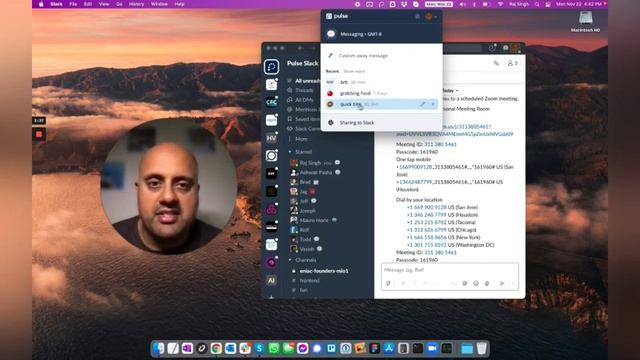Image resolution: width=640 pixels, height=360 pixels.
Task: Click the +1 669 900 9128 San Jose number
Action: click(x=426, y=207)
